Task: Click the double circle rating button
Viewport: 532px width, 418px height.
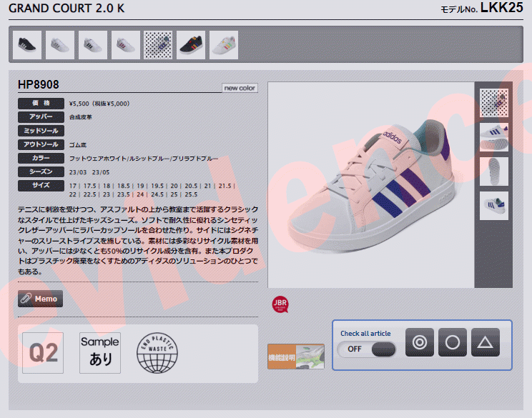Action: pos(420,342)
